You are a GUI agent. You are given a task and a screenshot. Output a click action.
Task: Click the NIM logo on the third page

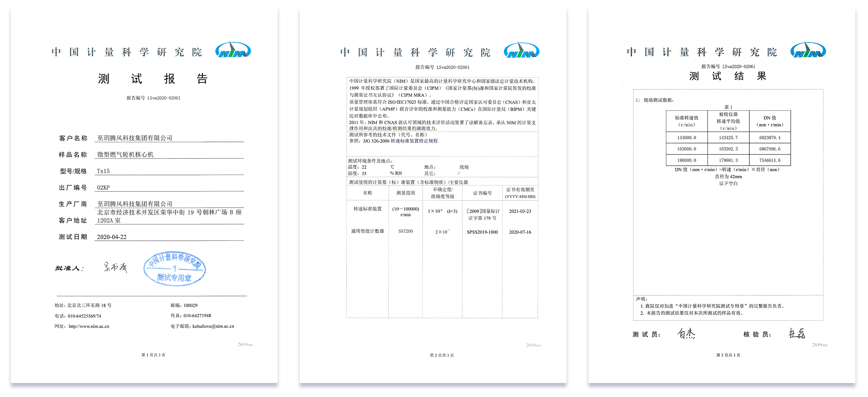point(808,50)
